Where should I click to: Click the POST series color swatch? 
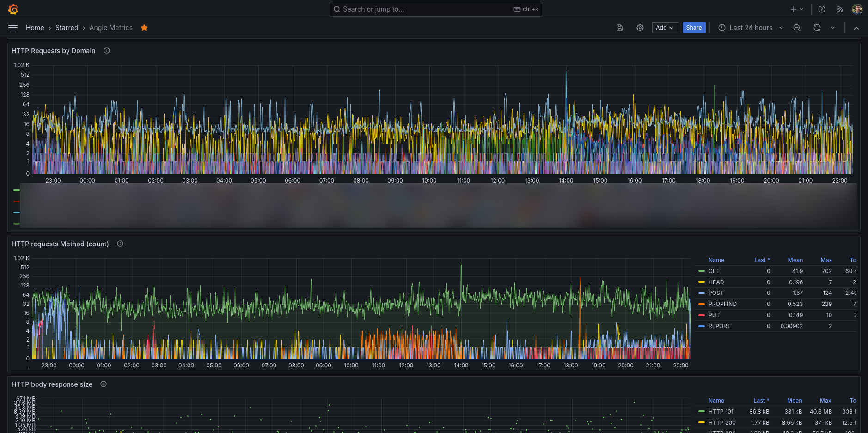[702, 293]
